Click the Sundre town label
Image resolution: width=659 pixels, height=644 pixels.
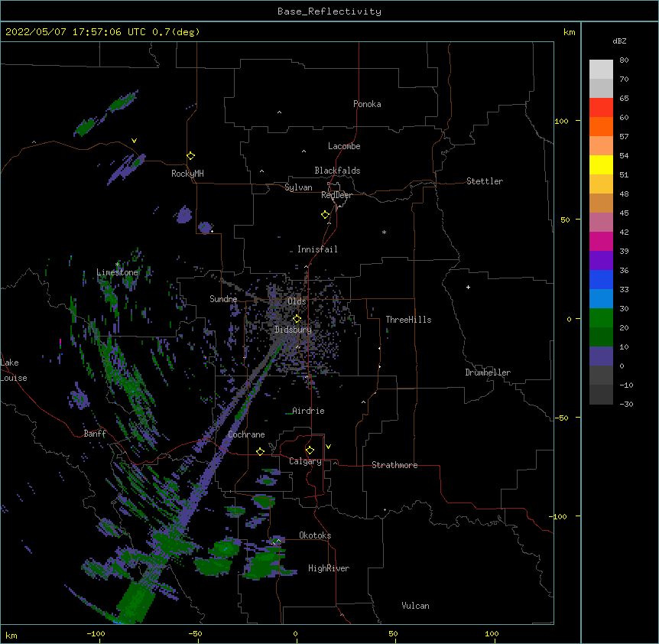pos(223,299)
